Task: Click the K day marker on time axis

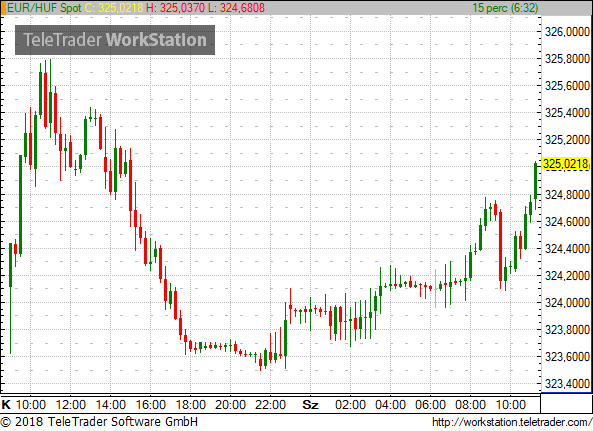Action: [6, 405]
